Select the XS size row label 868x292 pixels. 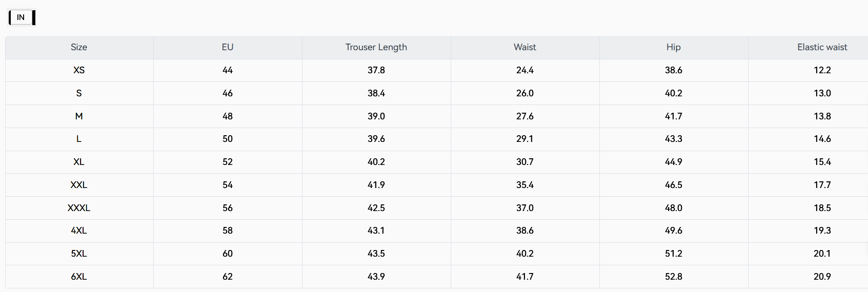pyautogui.click(x=79, y=70)
